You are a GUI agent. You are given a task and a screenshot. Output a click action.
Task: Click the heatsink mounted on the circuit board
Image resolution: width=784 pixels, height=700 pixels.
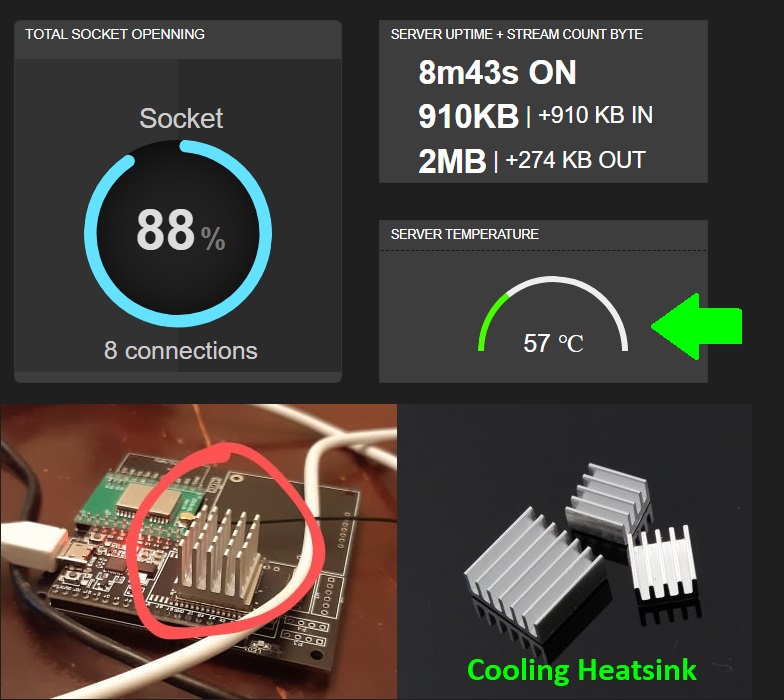pyautogui.click(x=219, y=551)
